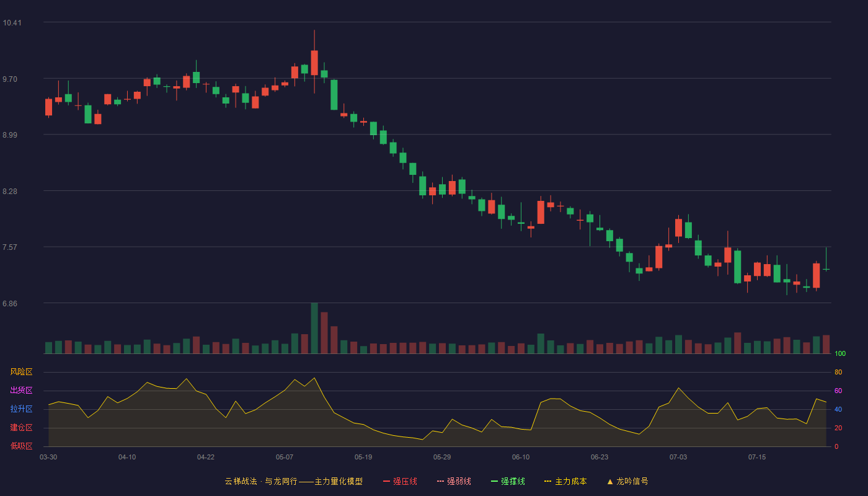868x496 pixels.
Task: Select the 风险区 zone label
Action: [x=21, y=372]
